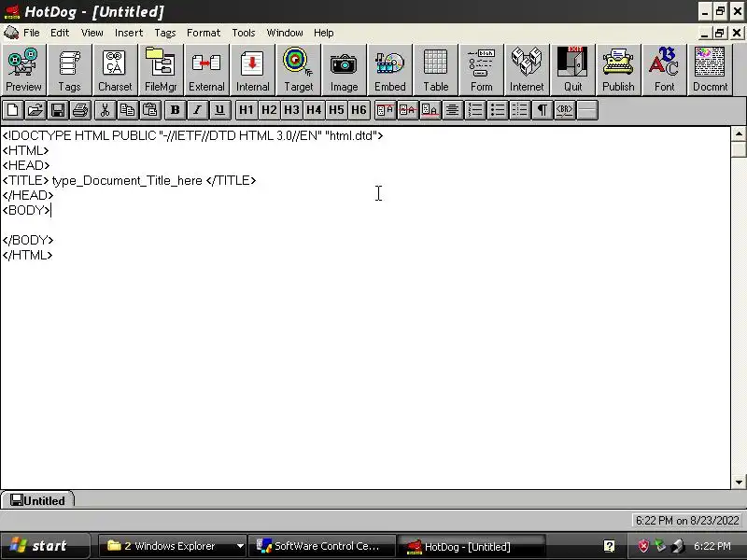Viewport: 747px width, 560px height.
Task: Click the DOCTYPE declaration line
Action: pos(192,135)
